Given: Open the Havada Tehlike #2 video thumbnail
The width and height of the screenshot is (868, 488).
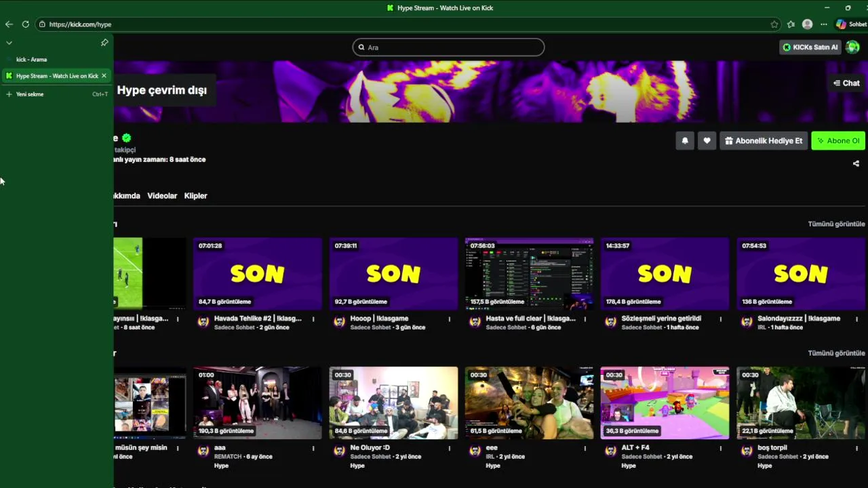Looking at the screenshot, I should tap(258, 274).
